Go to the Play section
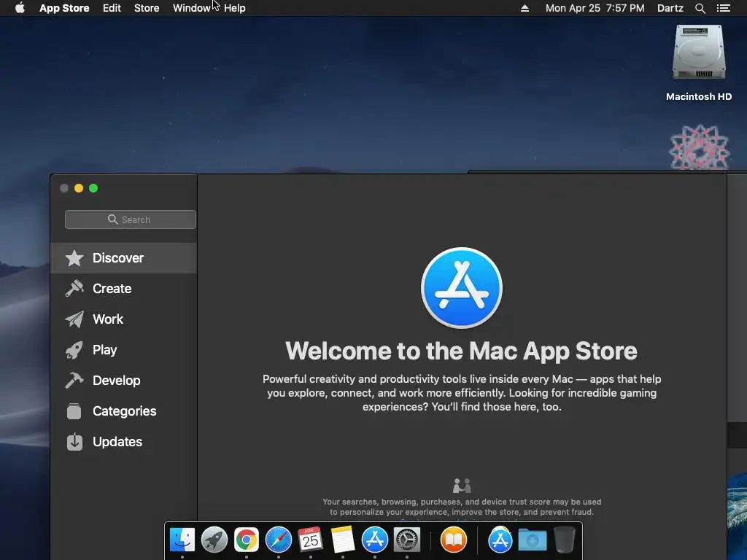Viewport: 747px width, 560px height. pos(123,350)
